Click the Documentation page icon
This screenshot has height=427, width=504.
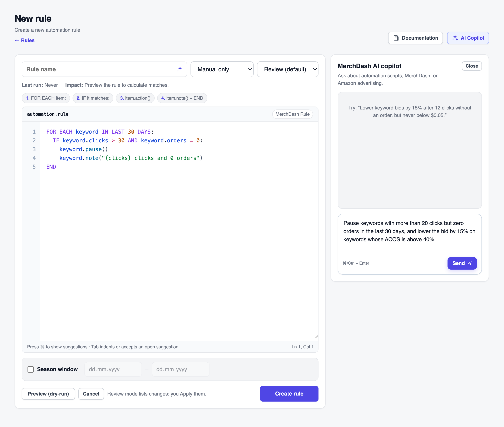tap(396, 38)
